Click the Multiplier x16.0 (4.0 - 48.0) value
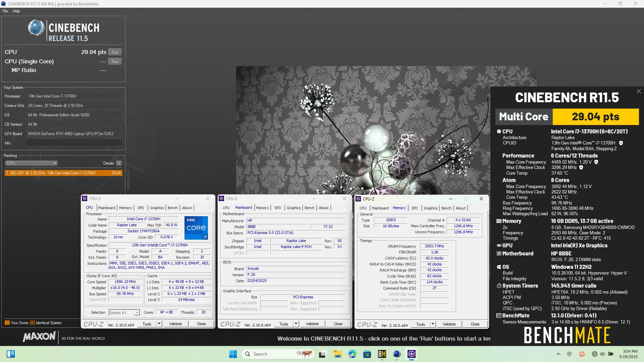The height and width of the screenshot is (362, 644). (x=125, y=288)
